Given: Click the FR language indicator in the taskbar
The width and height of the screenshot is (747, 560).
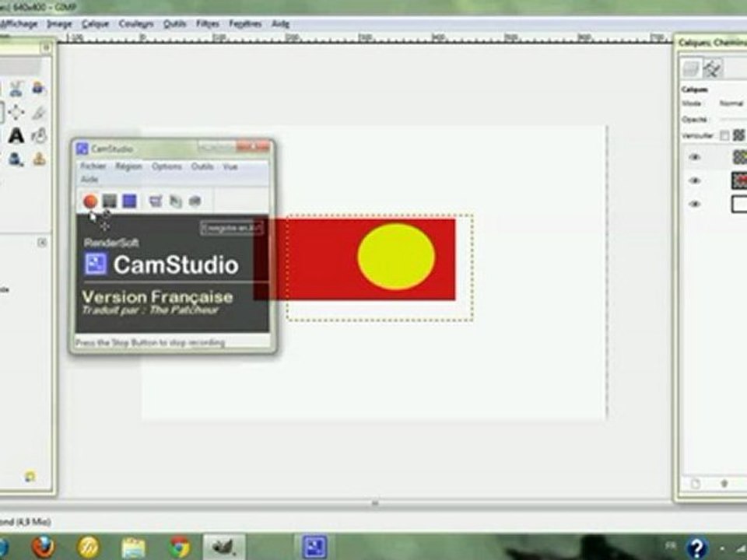Looking at the screenshot, I should tap(671, 546).
